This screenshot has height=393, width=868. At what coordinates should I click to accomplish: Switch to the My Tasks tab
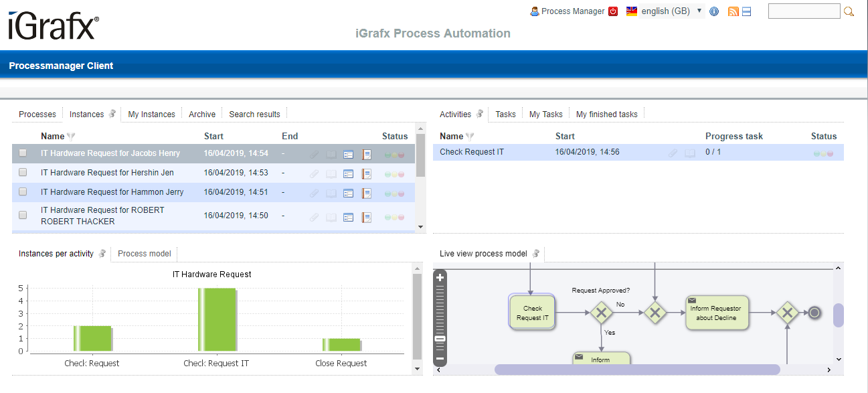tap(545, 114)
